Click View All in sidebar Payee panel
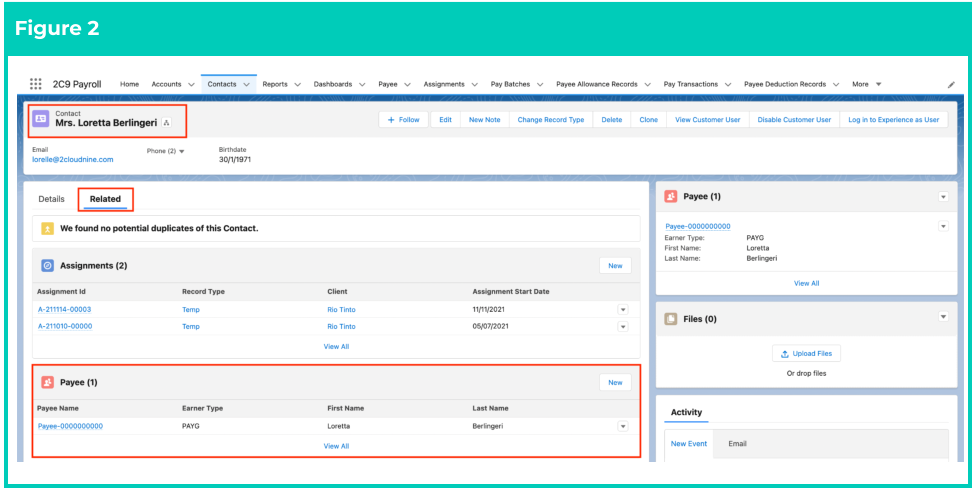Screen dimensions: 976x492 click(x=806, y=283)
